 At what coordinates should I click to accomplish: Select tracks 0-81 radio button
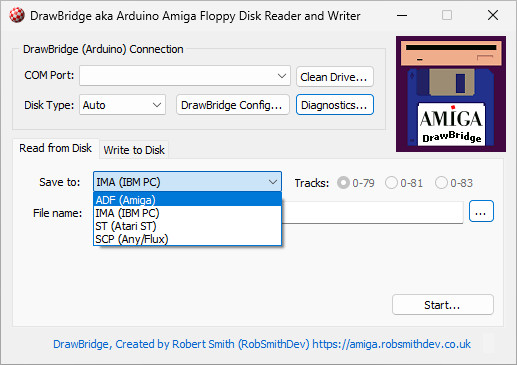pyautogui.click(x=404, y=183)
